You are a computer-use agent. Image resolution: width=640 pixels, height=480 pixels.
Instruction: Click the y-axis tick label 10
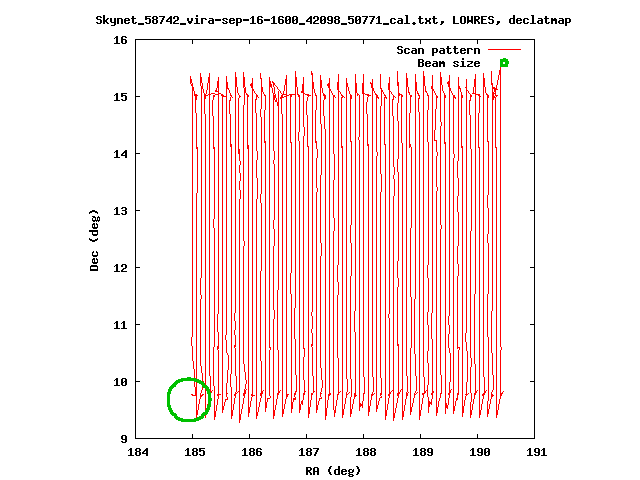click(120, 382)
